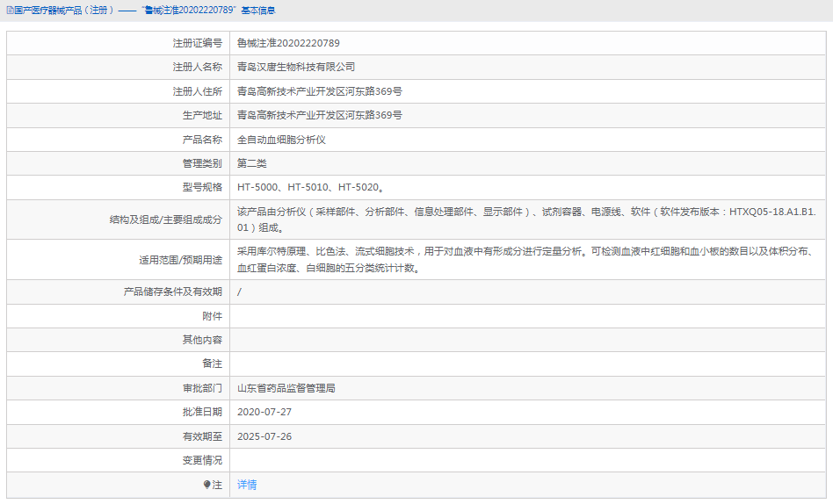Click the 基本信息 text in header
The width and height of the screenshot is (833, 504).
point(258,10)
